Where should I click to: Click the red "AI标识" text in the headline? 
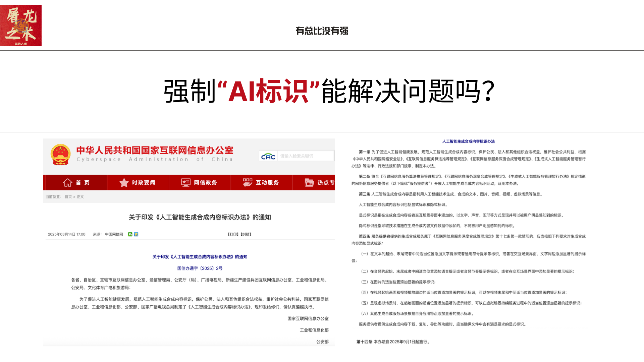point(268,91)
